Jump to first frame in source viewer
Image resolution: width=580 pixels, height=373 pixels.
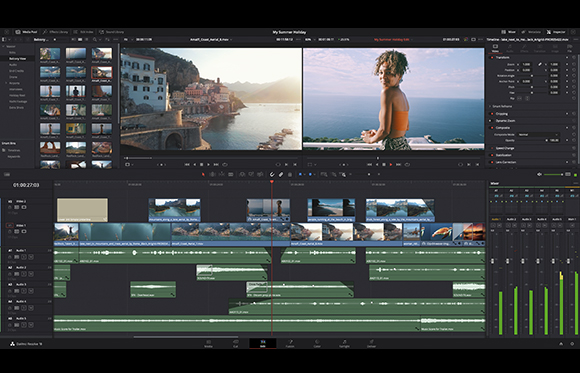(187, 165)
